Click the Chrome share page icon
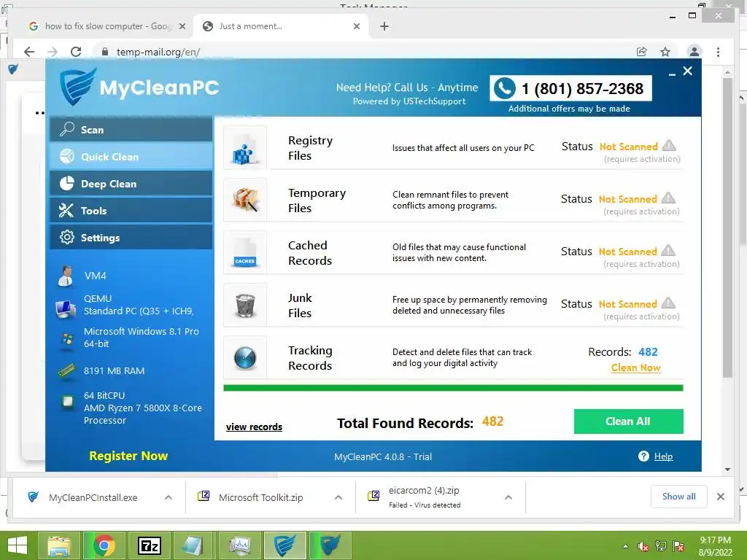The image size is (747, 560). 642,52
